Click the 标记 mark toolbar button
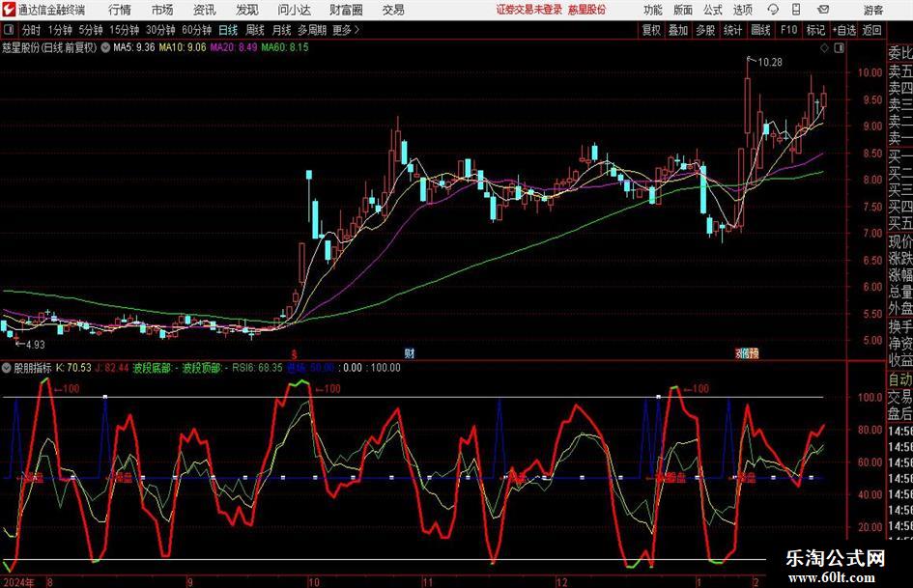Viewport: 913px width, 588px height. tap(815, 30)
